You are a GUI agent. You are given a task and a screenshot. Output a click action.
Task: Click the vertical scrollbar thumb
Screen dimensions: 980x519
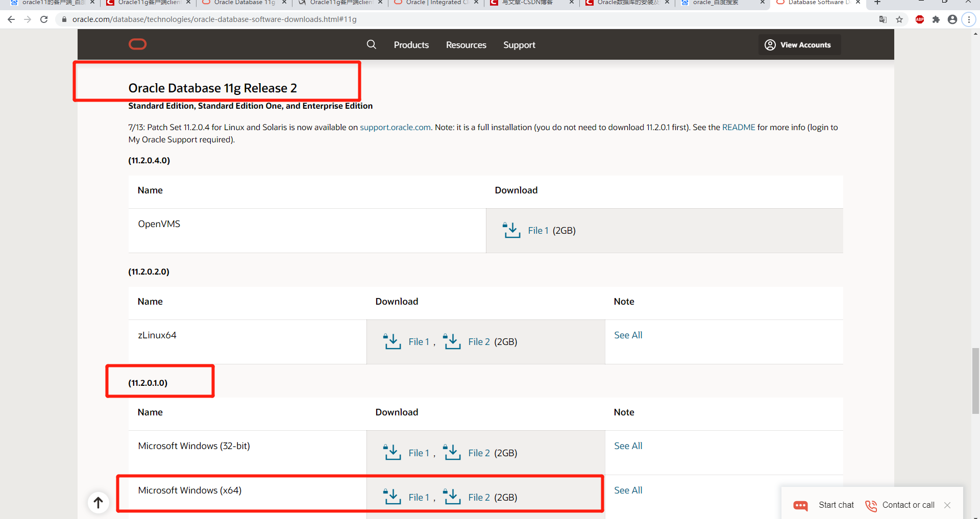(975, 381)
